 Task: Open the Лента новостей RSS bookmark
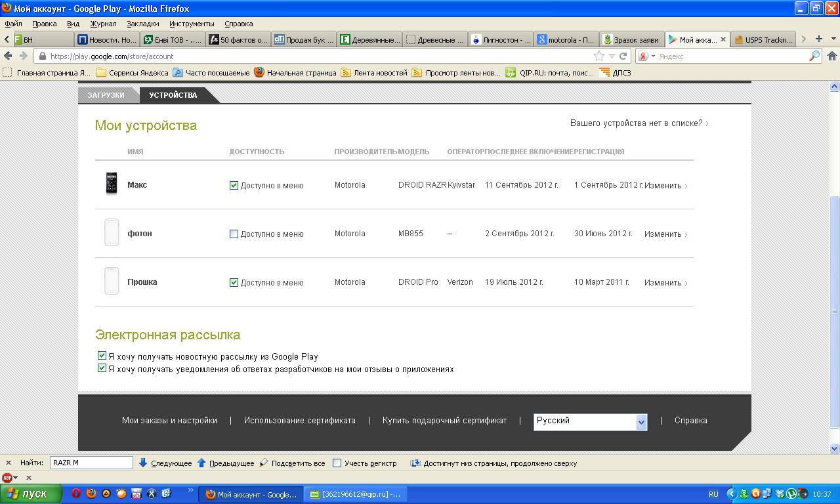pos(374,73)
